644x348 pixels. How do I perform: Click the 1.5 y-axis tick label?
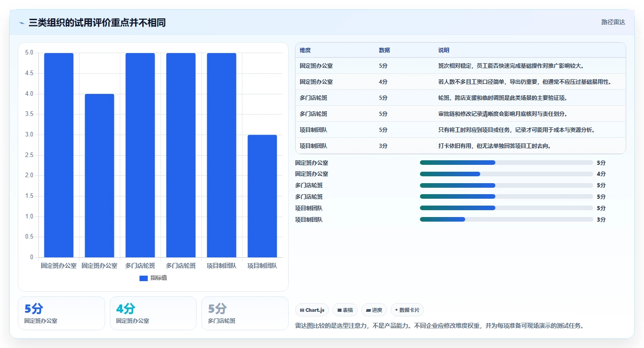[29, 196]
